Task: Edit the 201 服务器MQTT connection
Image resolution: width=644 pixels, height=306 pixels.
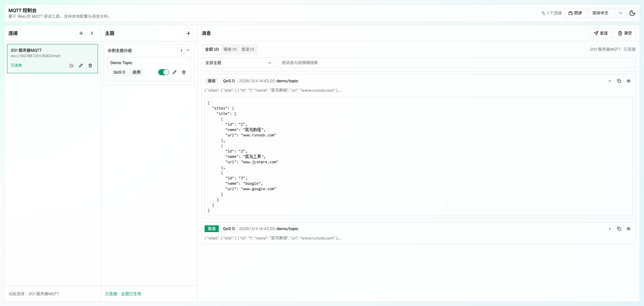Action: [81, 65]
